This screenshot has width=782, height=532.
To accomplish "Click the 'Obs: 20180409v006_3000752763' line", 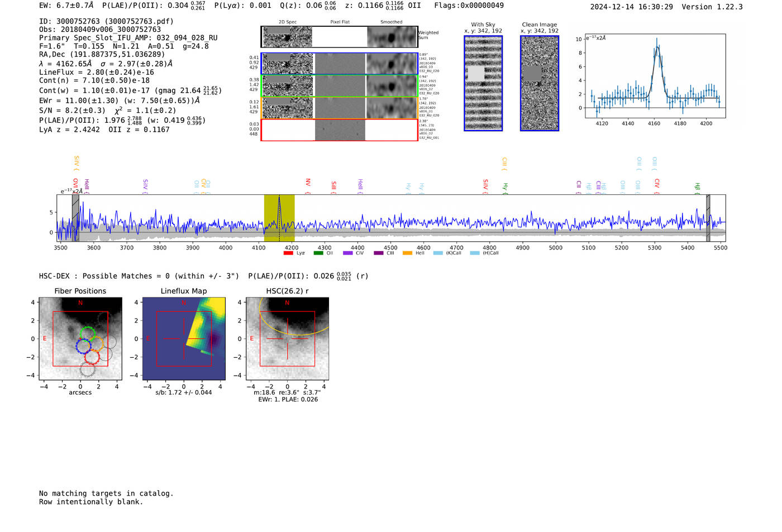I will [100, 30].
